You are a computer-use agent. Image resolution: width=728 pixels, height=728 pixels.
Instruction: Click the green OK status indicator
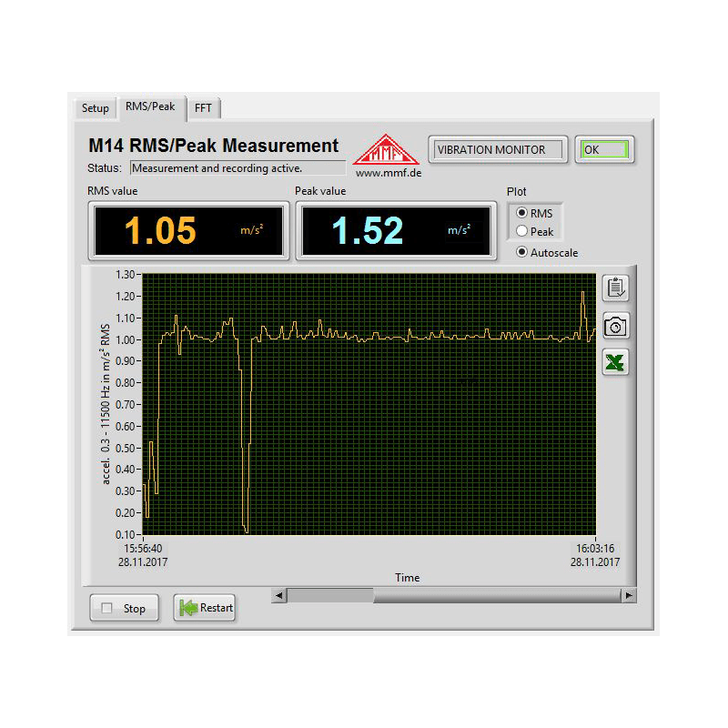point(604,150)
